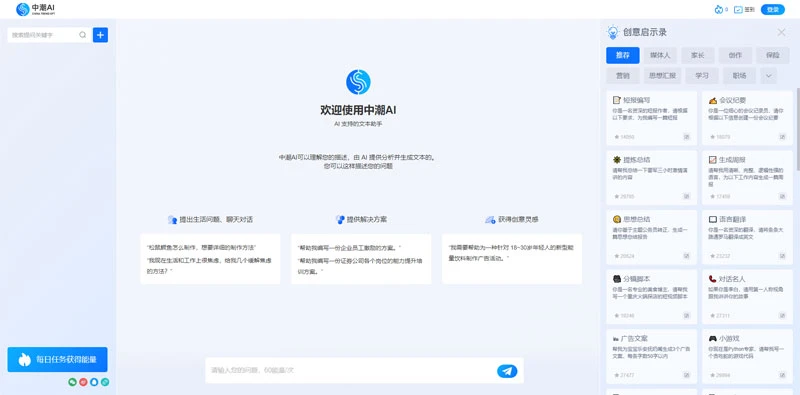Viewport: 800px width, 395px height.
Task: Click the 获得创意灵感 category icon
Action: point(490,219)
